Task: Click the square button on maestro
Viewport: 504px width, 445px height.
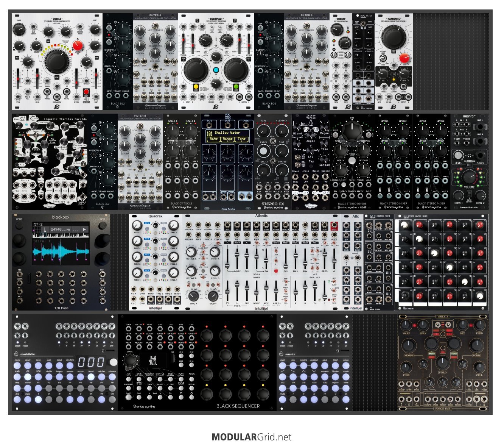Action: pos(303,365)
